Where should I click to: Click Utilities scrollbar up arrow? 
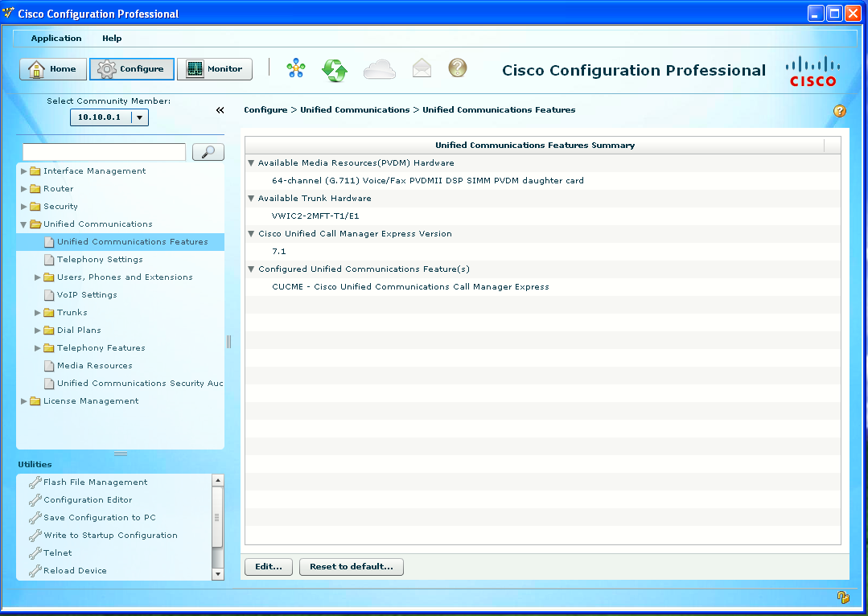[217, 480]
